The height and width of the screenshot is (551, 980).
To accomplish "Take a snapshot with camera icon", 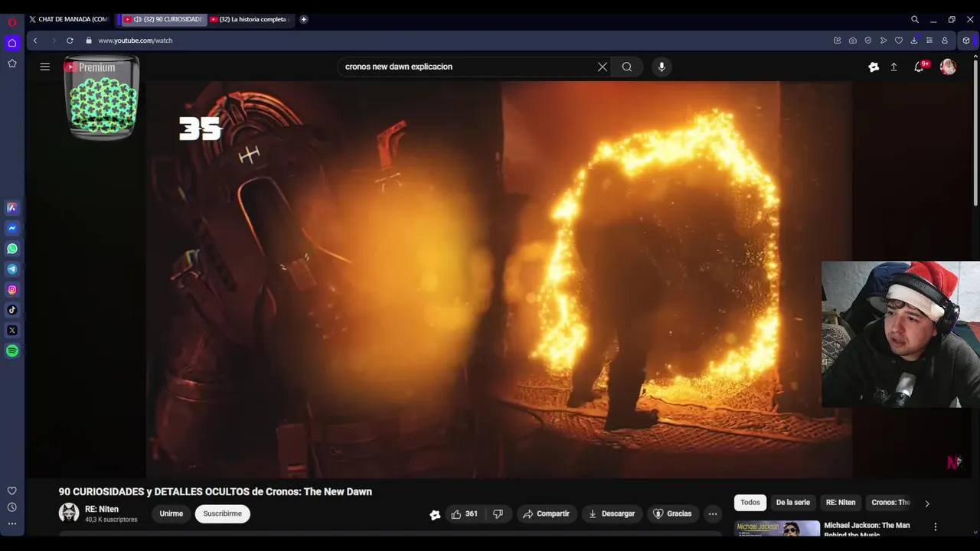I will [853, 41].
